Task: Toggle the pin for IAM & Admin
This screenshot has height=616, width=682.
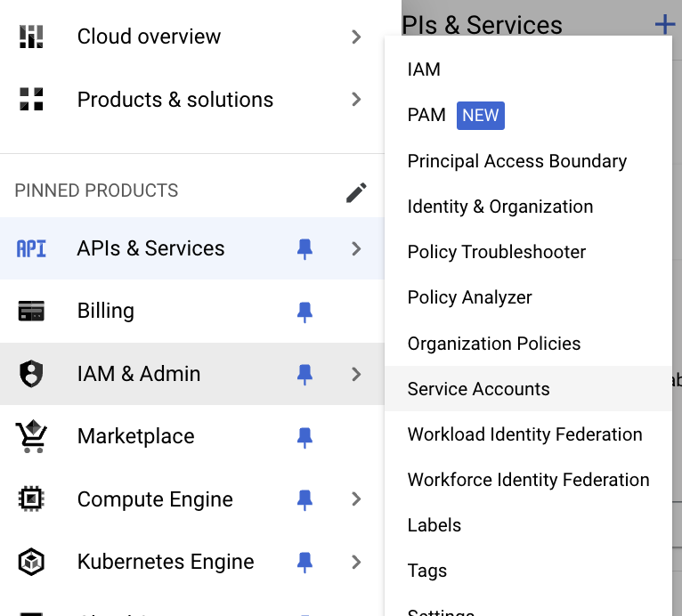Action: [304, 375]
